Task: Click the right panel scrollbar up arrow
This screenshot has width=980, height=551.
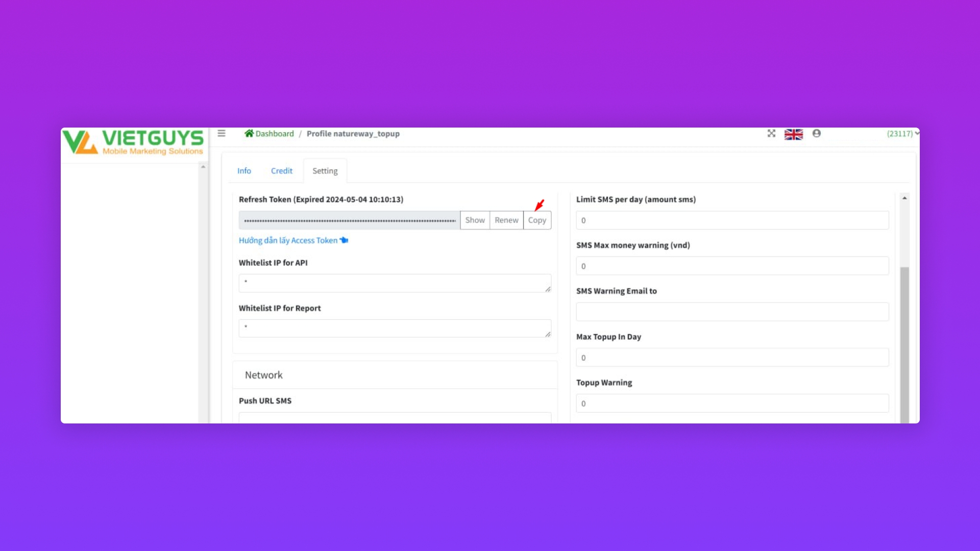Action: tap(904, 198)
